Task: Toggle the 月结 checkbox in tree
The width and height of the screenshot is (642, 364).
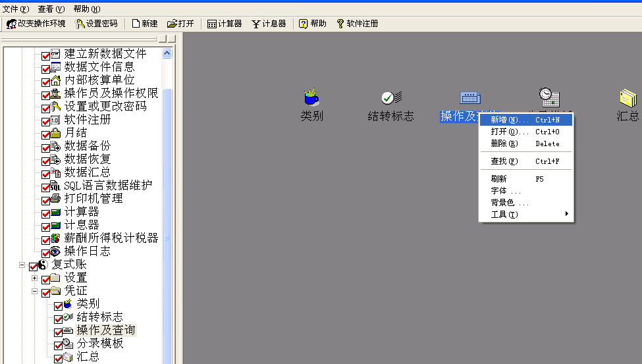Action: [x=46, y=134]
